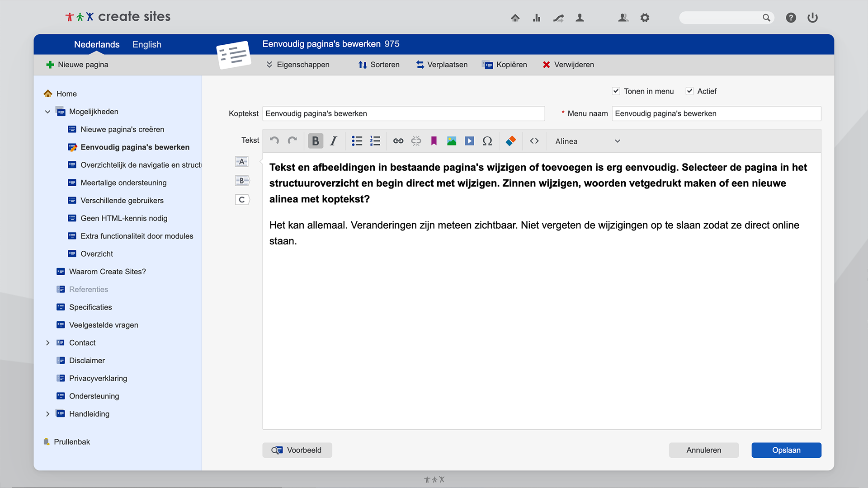Expand Eigenschappen properties section

(298, 65)
